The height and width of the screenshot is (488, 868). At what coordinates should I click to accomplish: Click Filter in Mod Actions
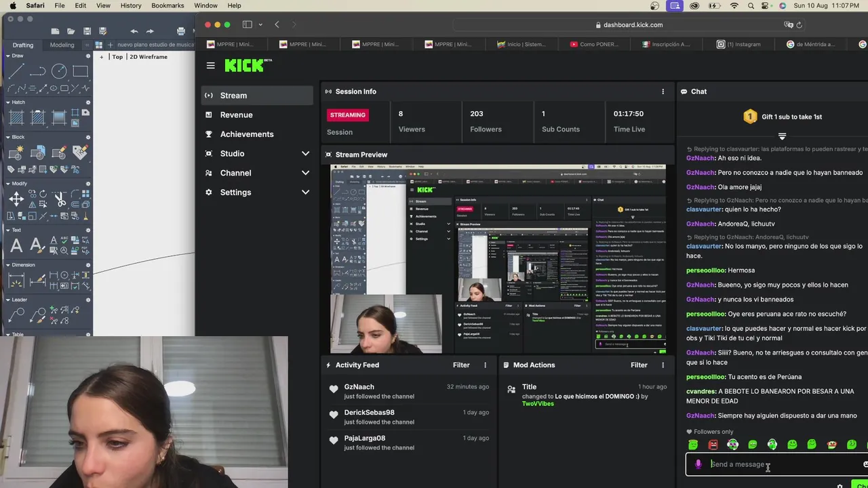[x=639, y=365]
